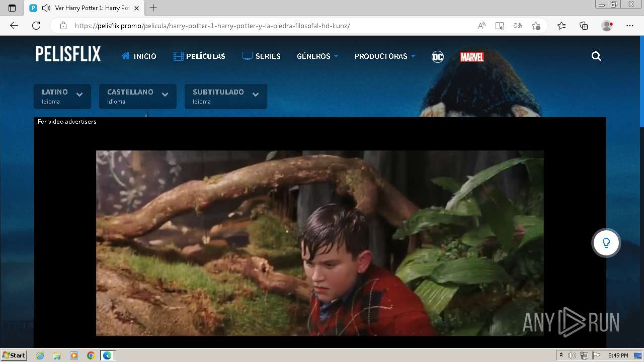Add this page to favorites star
The height and width of the screenshot is (362, 644).
[x=536, y=26]
